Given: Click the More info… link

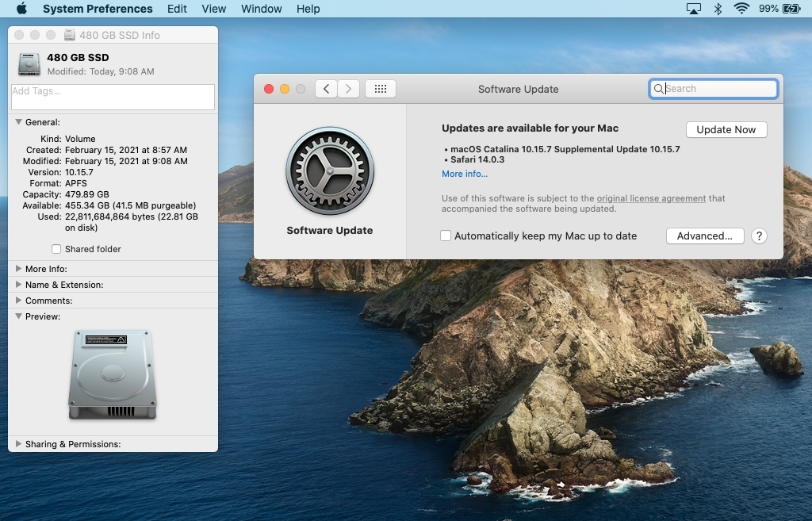Looking at the screenshot, I should pos(465,174).
